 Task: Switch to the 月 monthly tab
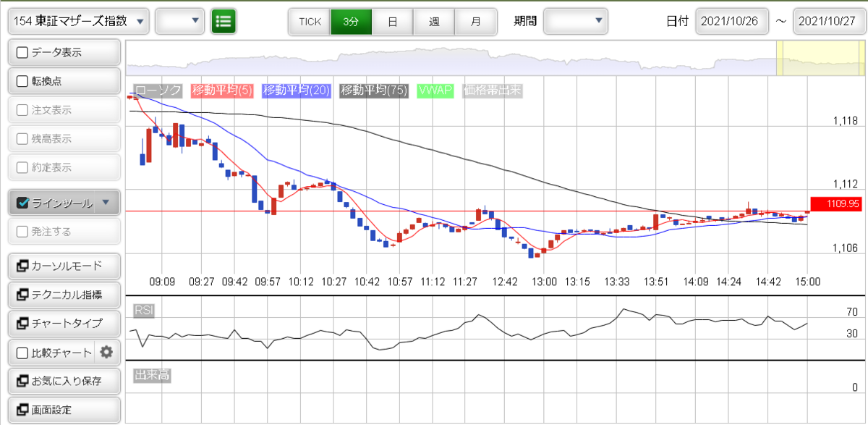click(476, 22)
